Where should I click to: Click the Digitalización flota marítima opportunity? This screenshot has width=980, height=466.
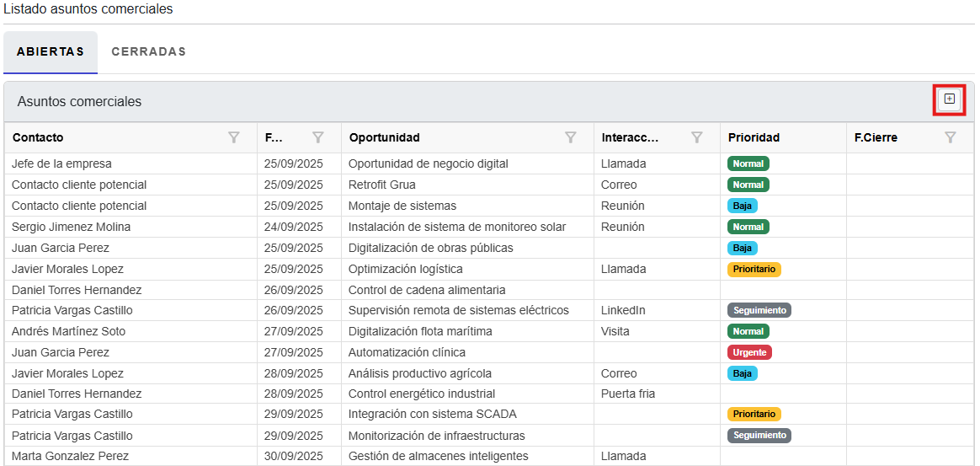(419, 331)
